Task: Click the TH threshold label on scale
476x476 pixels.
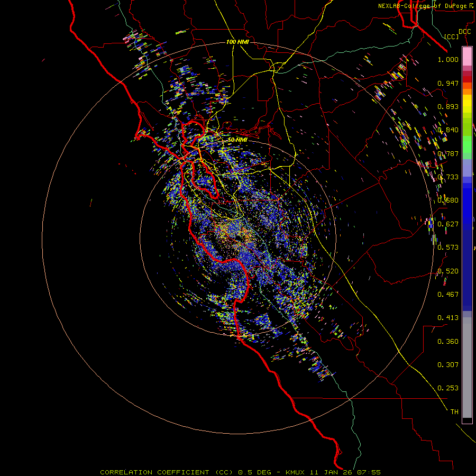Action: (x=454, y=412)
